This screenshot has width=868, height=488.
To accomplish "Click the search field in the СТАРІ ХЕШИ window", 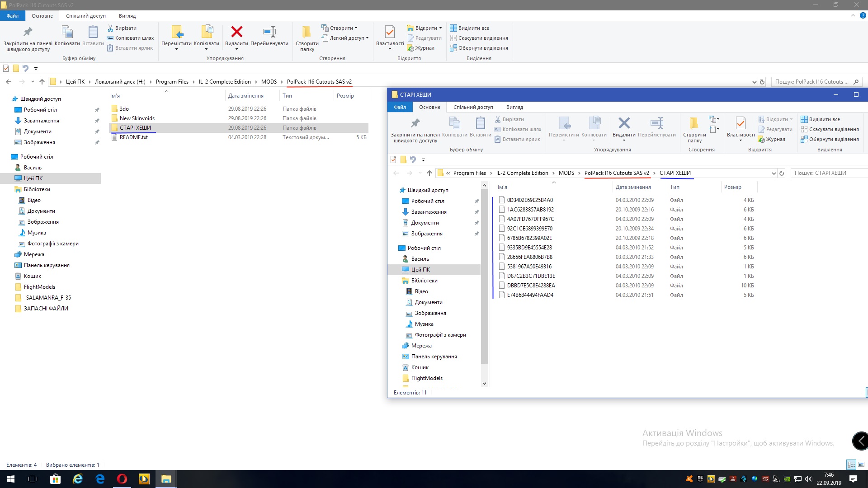I will (x=827, y=173).
